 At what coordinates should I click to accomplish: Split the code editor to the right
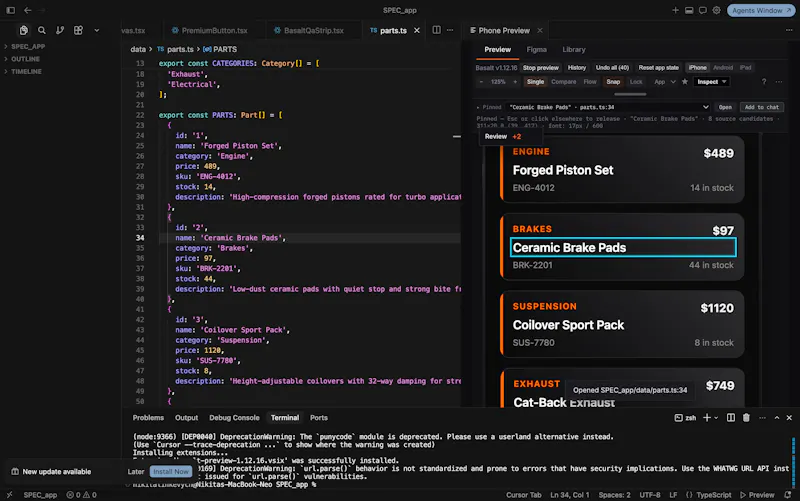click(x=437, y=30)
